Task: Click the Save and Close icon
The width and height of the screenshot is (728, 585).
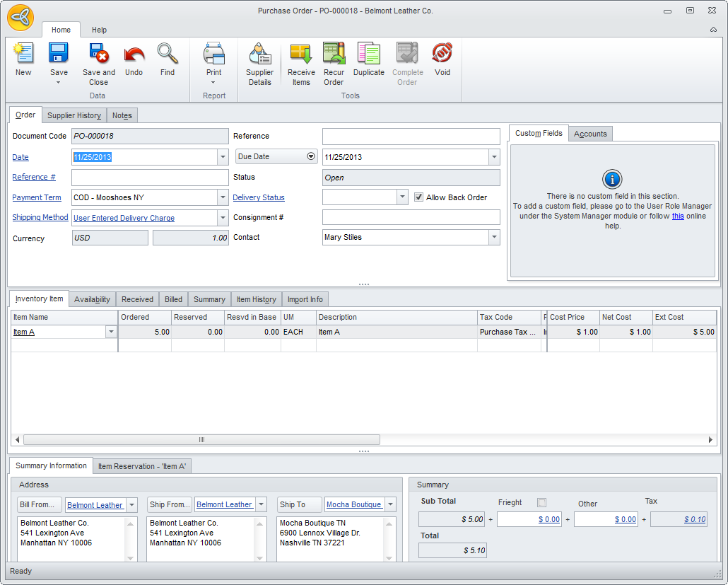Action: 98,54
